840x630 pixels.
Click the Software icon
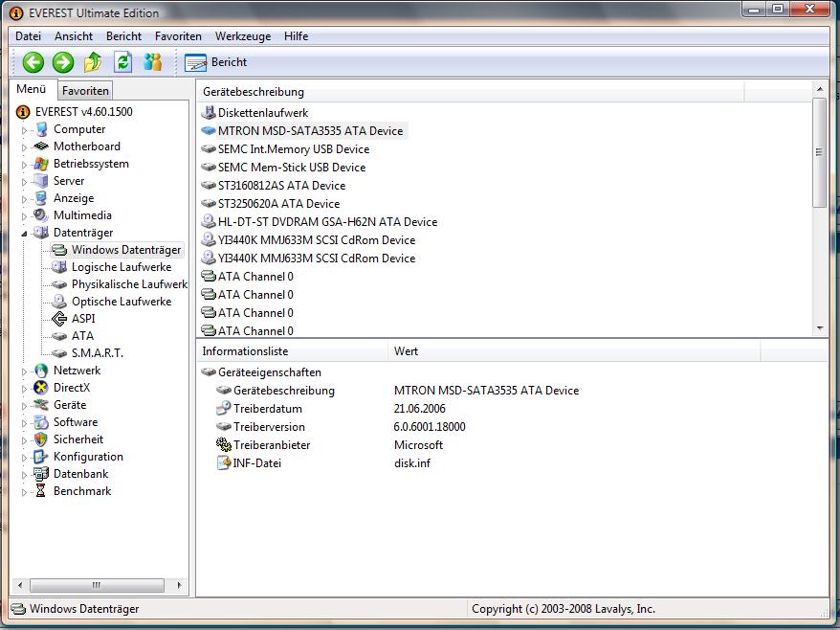[41, 422]
